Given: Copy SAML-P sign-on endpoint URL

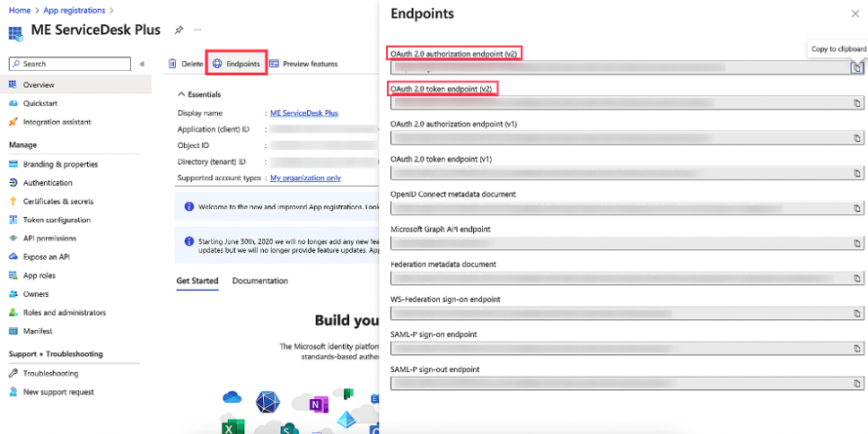Looking at the screenshot, I should click(856, 348).
